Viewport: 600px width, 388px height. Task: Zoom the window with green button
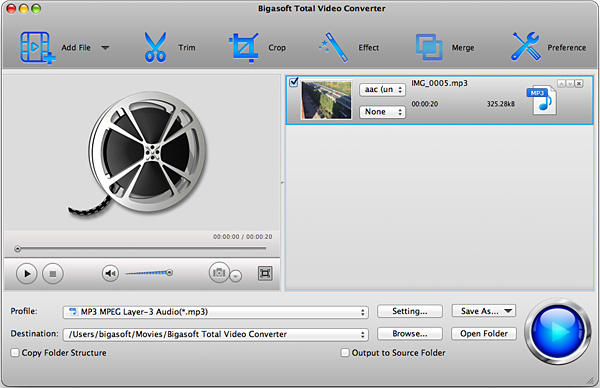(36, 8)
